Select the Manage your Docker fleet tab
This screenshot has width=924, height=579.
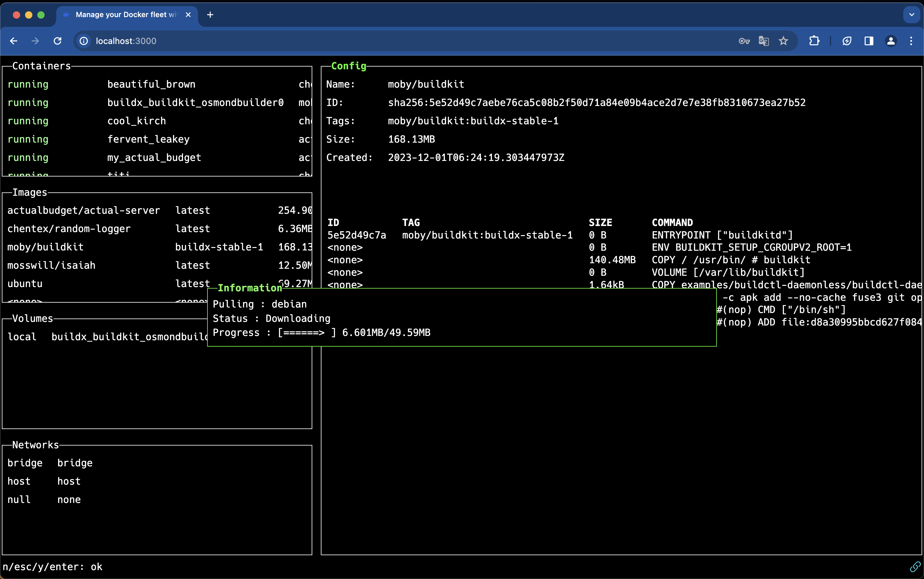tap(123, 15)
